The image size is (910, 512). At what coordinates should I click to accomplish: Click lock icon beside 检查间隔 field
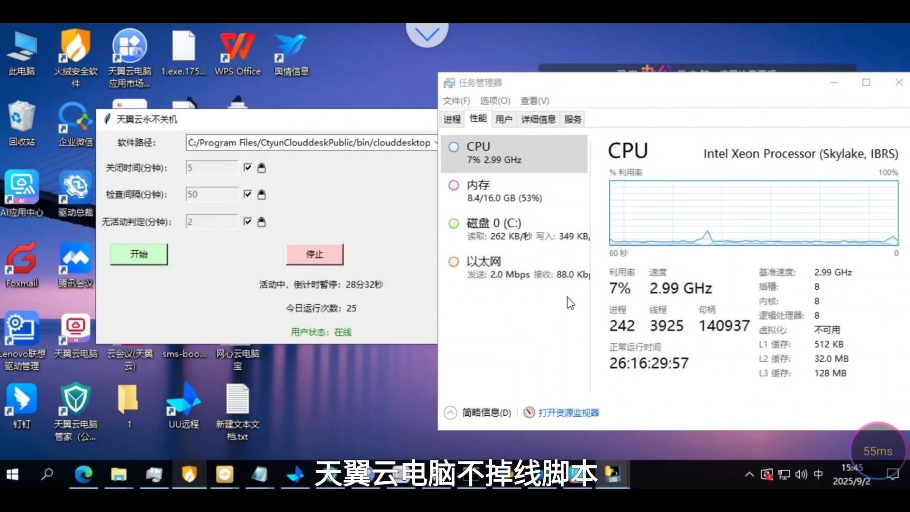coord(262,194)
